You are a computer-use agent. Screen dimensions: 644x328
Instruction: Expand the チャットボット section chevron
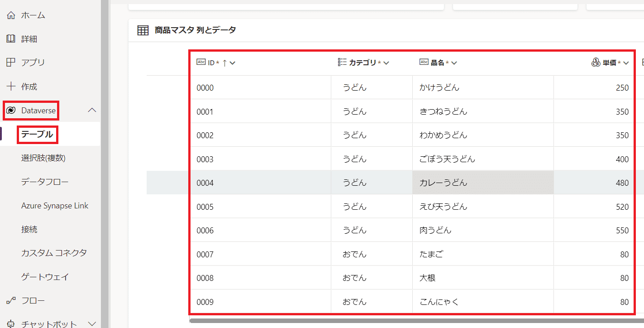[x=92, y=323]
